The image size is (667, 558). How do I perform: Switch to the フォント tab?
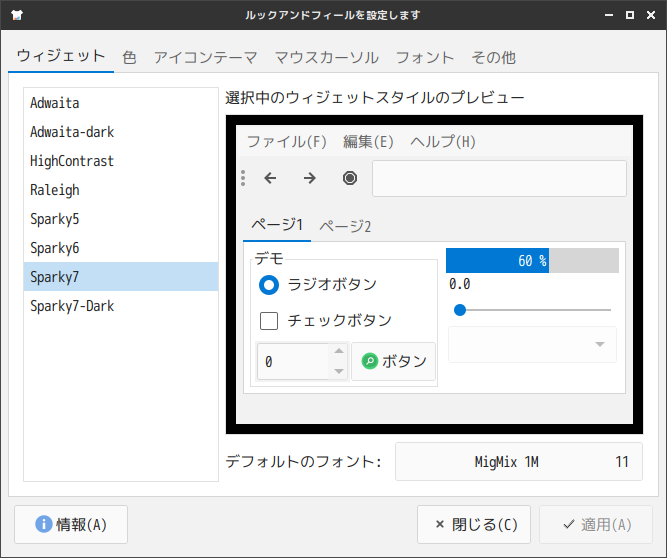click(x=425, y=57)
